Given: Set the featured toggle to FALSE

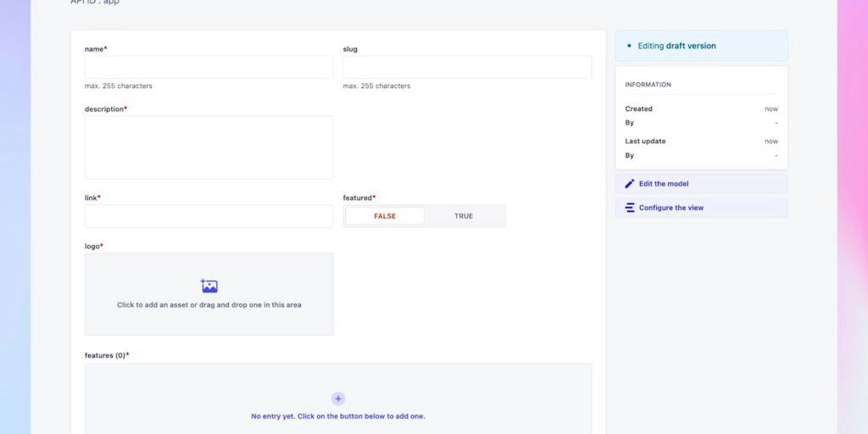Looking at the screenshot, I should pos(385,216).
